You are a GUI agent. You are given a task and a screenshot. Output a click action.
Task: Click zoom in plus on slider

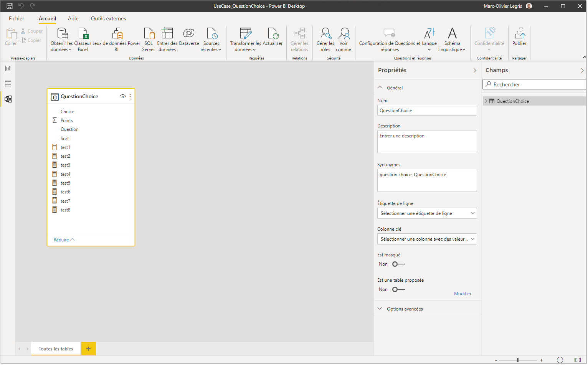[542, 360]
